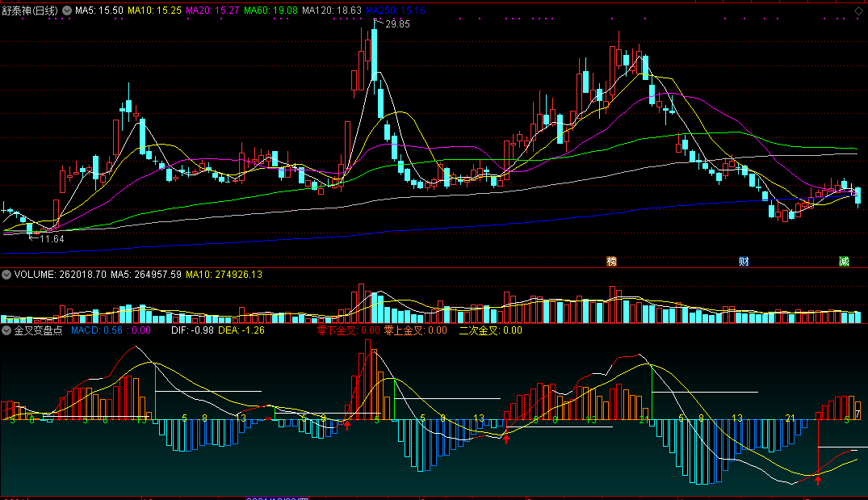This screenshot has width=868, height=500.
Task: Click the volume MA10: 274926.13 readout
Action: (x=224, y=275)
